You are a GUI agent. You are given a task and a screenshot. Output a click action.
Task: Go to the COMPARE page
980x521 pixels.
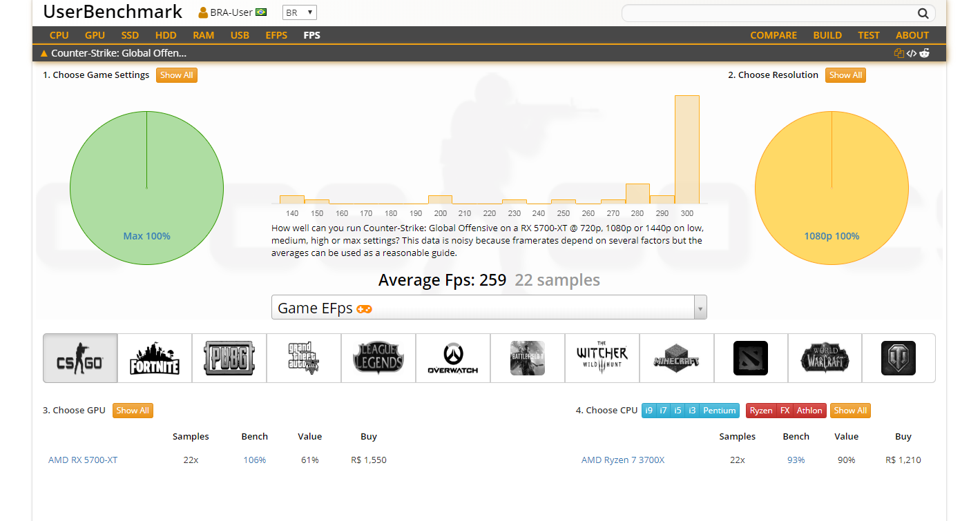pos(774,35)
